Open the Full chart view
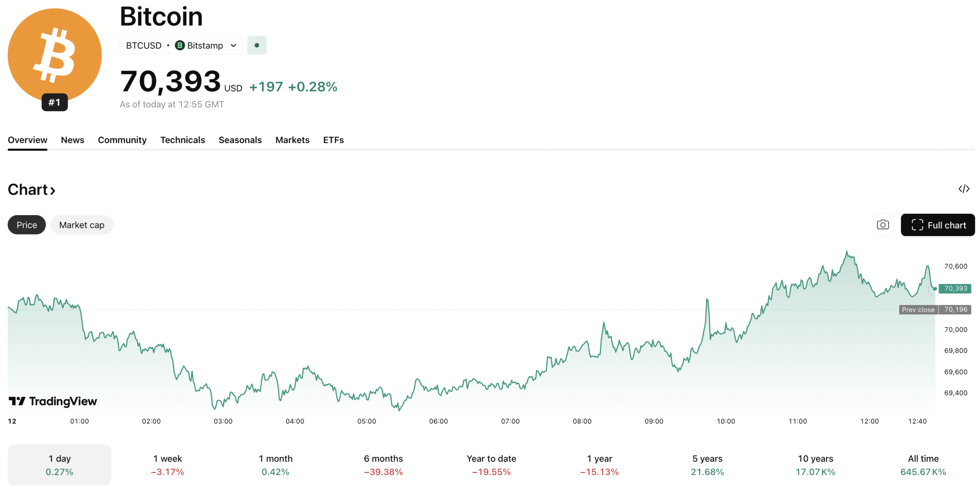980x489 pixels. click(938, 225)
